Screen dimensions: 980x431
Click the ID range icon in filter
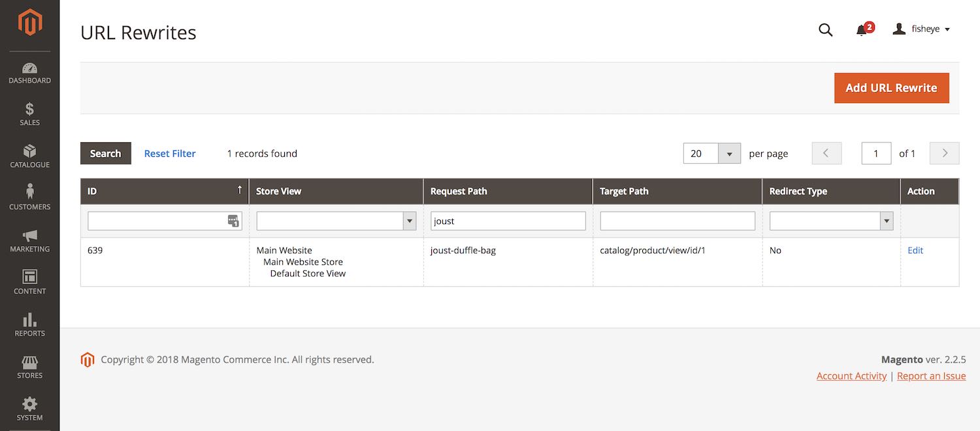tap(233, 221)
